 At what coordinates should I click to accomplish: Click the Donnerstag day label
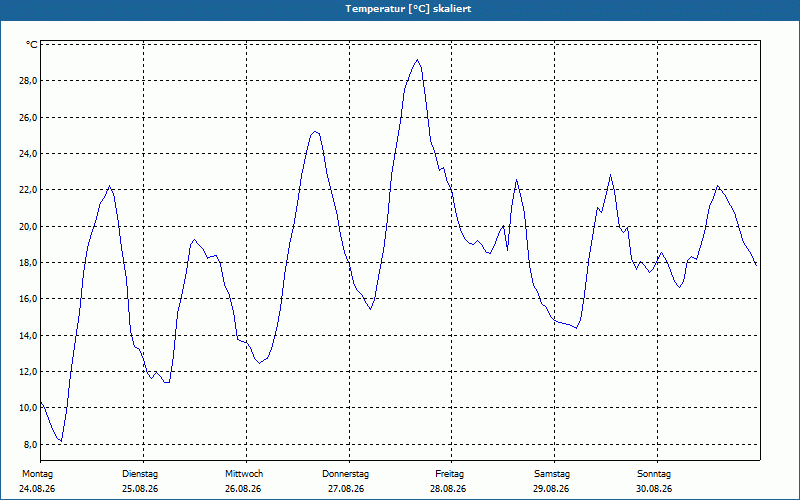(345, 474)
